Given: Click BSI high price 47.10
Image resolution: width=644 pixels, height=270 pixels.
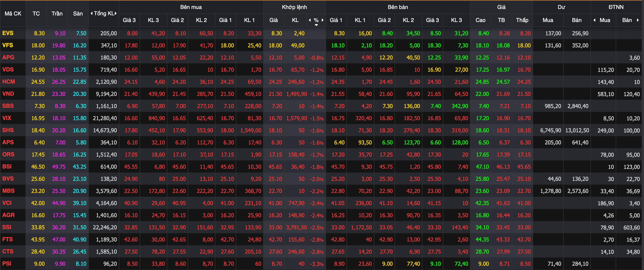Looking at the screenshot, I should [482, 167].
